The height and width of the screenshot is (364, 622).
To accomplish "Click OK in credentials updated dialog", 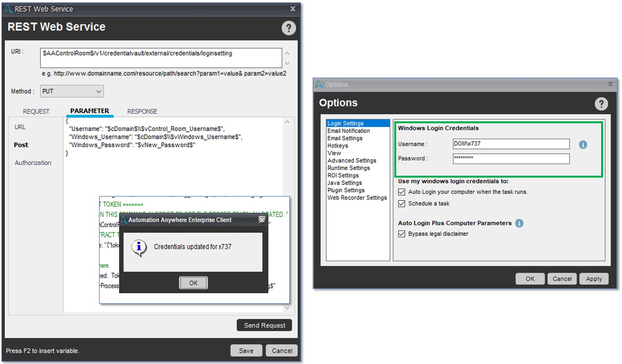I will 193,283.
